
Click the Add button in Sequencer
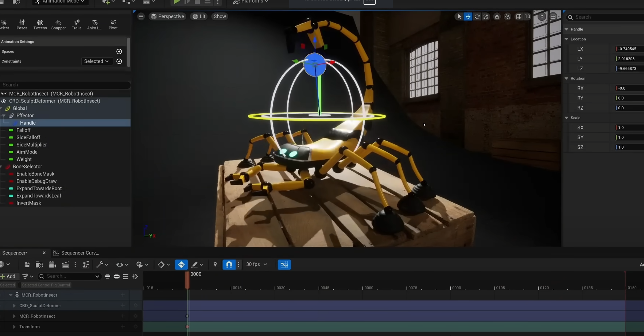[9, 276]
